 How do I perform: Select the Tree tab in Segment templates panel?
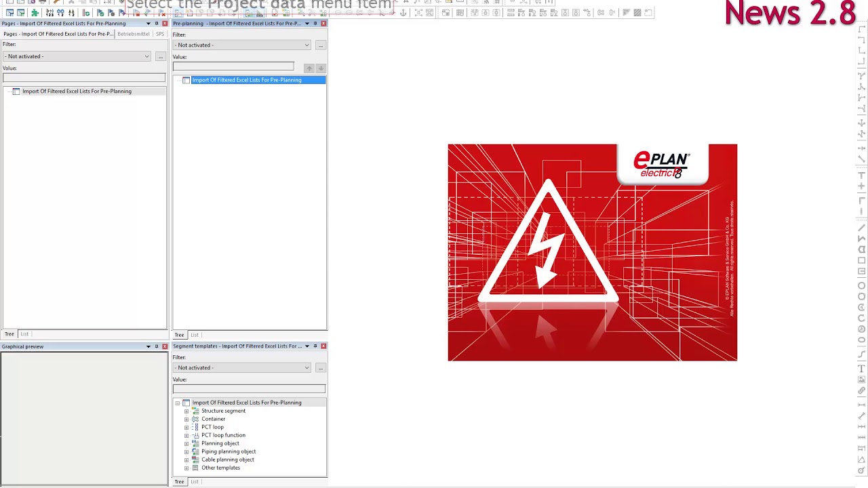pyautogui.click(x=179, y=482)
